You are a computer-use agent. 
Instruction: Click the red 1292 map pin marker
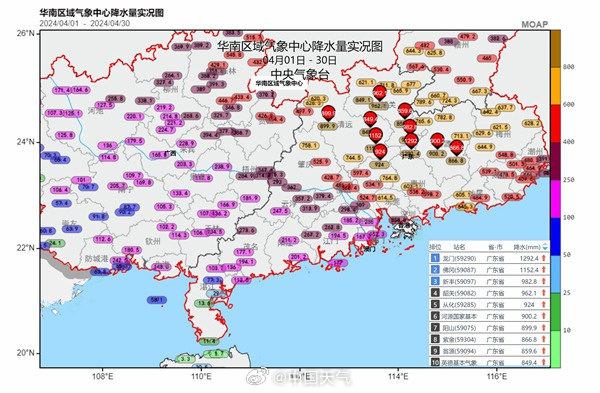pos(411,141)
